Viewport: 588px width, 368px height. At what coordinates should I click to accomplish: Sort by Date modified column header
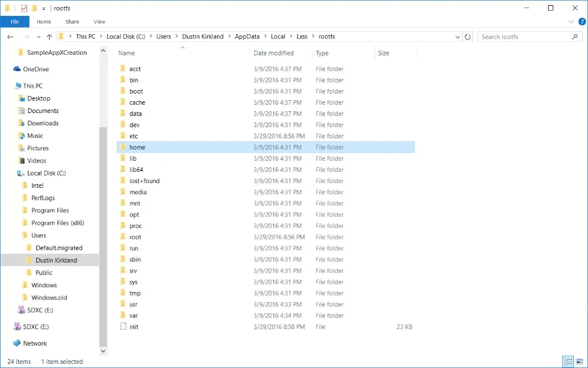tap(273, 53)
